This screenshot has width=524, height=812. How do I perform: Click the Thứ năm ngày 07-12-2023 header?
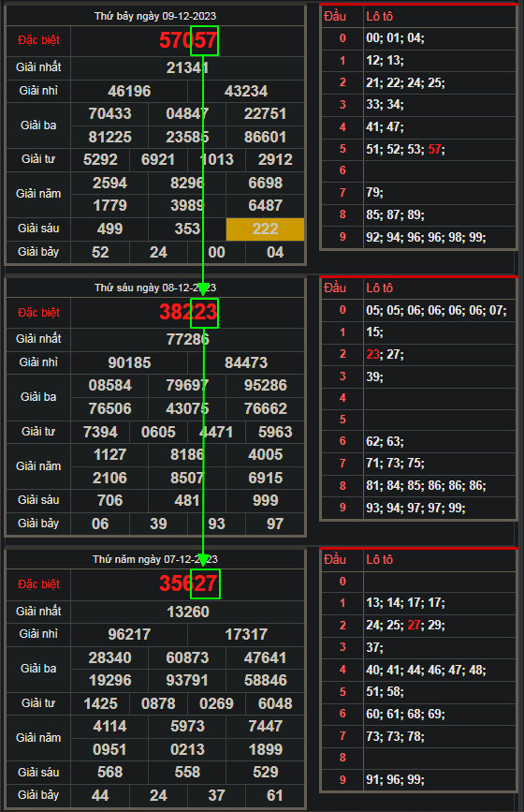click(x=155, y=559)
